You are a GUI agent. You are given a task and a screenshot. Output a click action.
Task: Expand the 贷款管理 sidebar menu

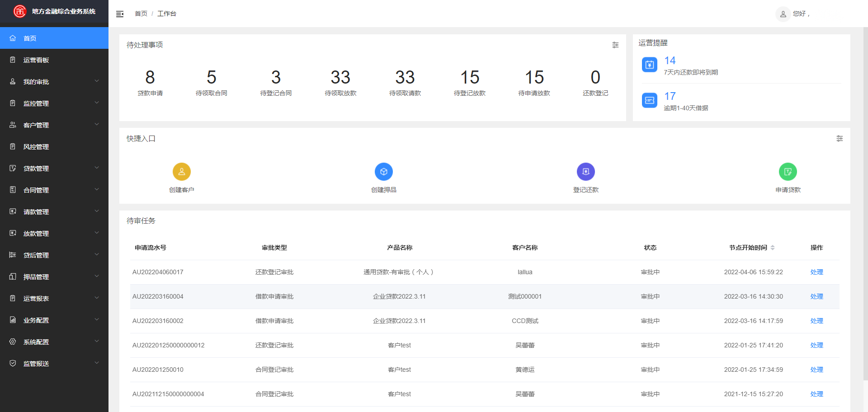coord(54,169)
